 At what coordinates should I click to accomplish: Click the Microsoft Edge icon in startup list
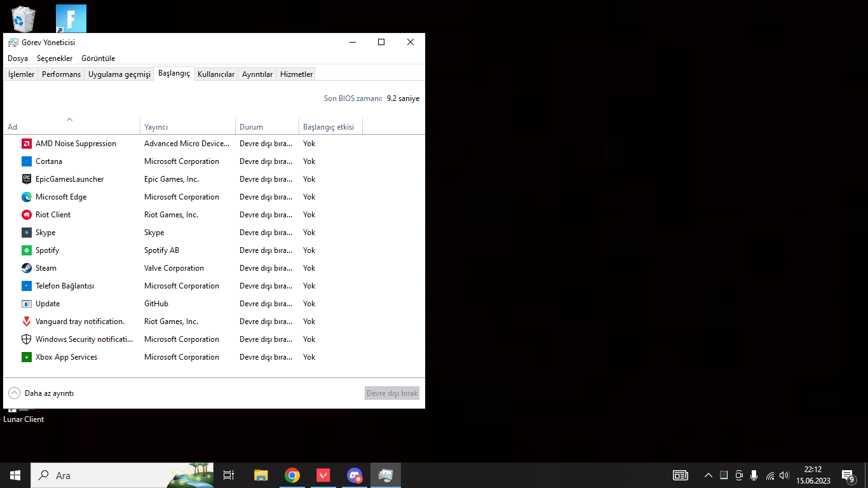tap(27, 197)
